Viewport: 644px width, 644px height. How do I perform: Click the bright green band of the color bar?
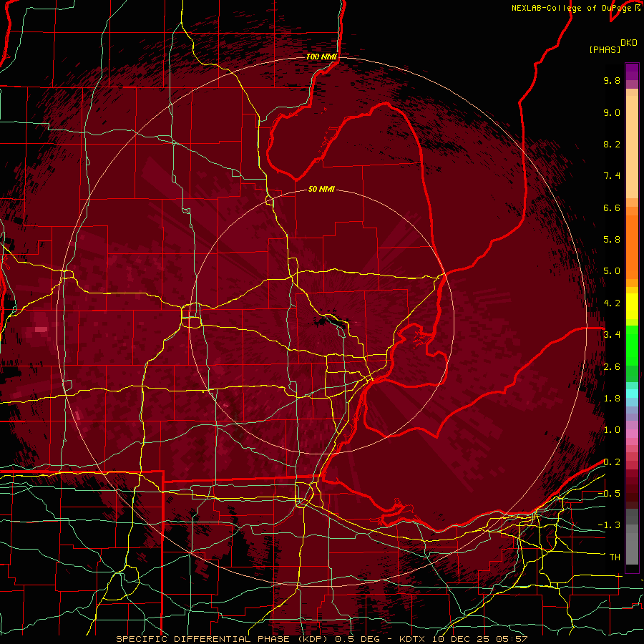tap(632, 346)
